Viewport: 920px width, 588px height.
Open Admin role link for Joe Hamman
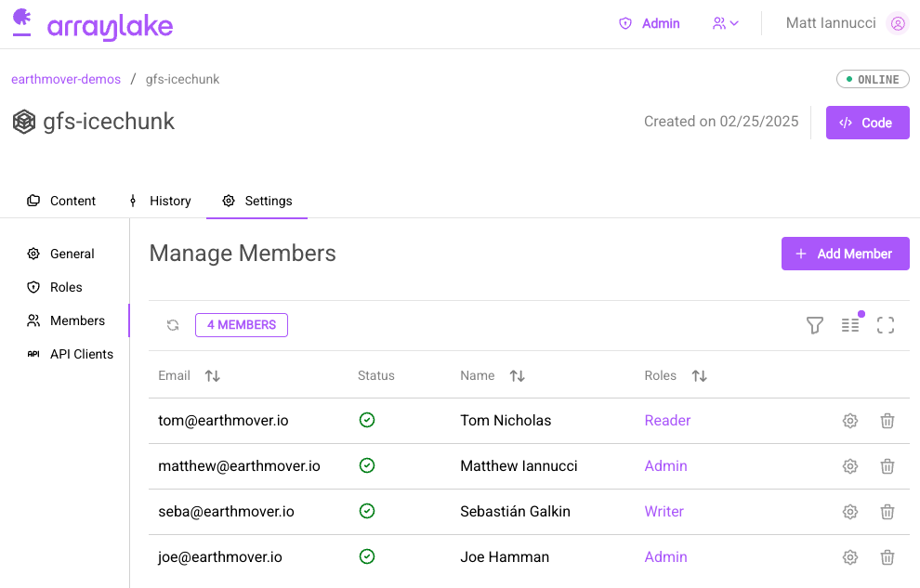click(x=665, y=557)
